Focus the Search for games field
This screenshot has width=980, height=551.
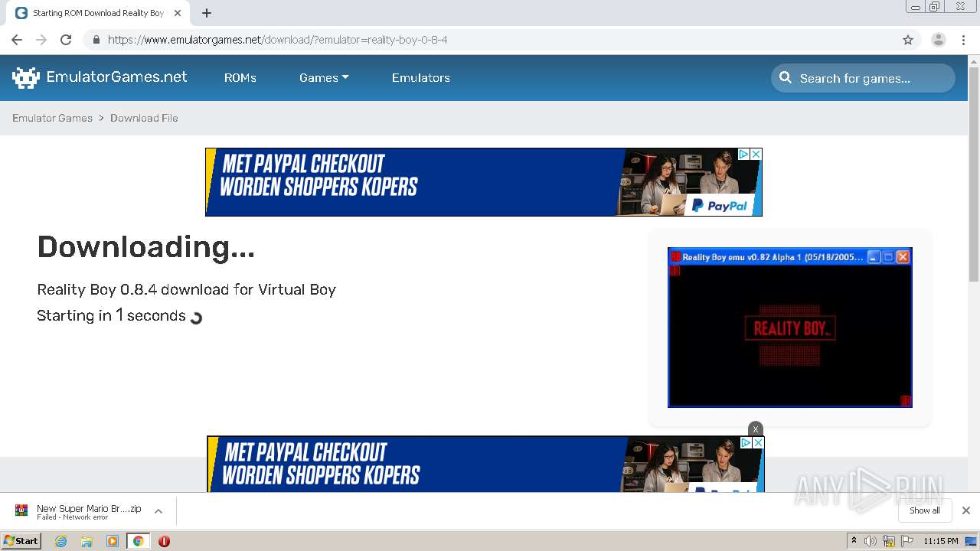pyautogui.click(x=863, y=77)
